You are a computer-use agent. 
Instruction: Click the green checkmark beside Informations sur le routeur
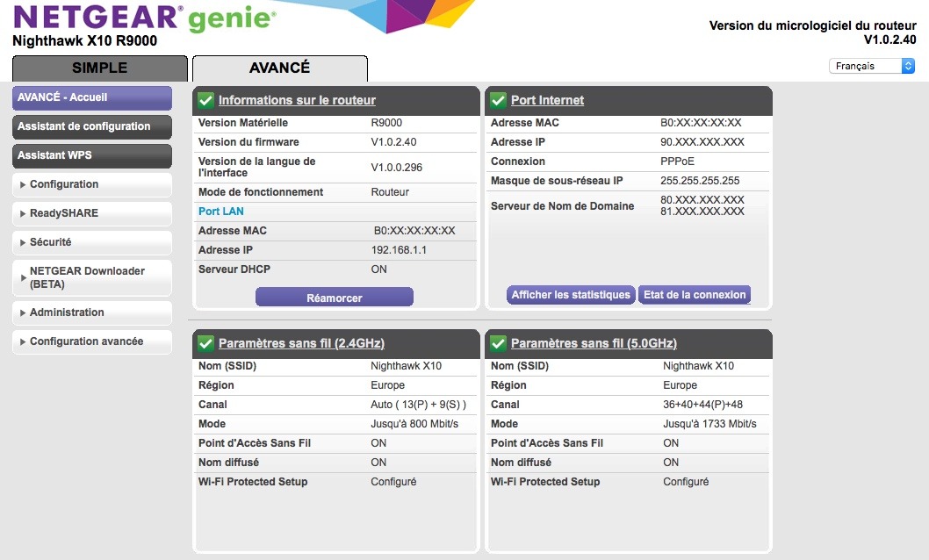coord(205,100)
